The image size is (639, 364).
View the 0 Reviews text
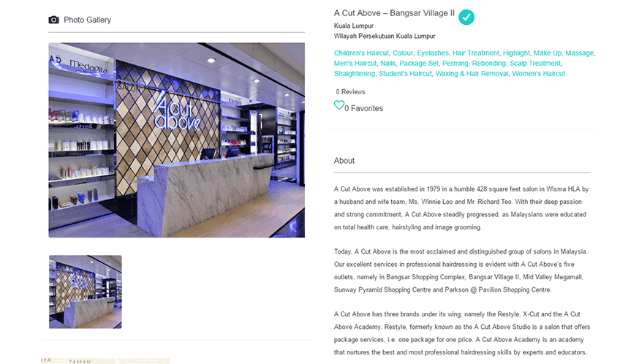[350, 91]
